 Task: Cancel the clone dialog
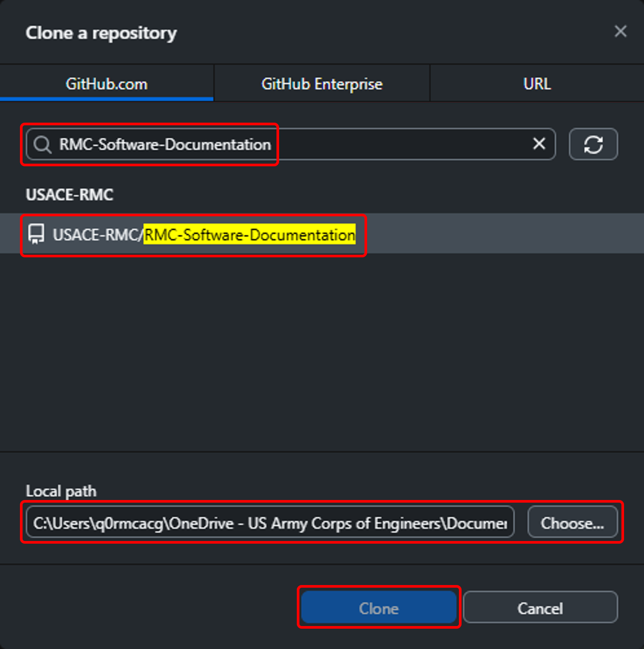click(x=541, y=608)
